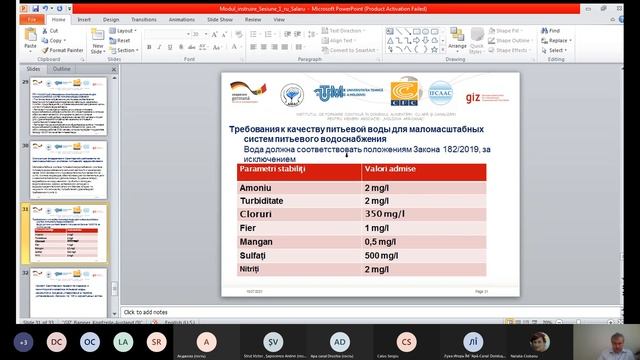The width and height of the screenshot is (640, 360).
Task: Click the Copy command
Action: [x=54, y=40]
